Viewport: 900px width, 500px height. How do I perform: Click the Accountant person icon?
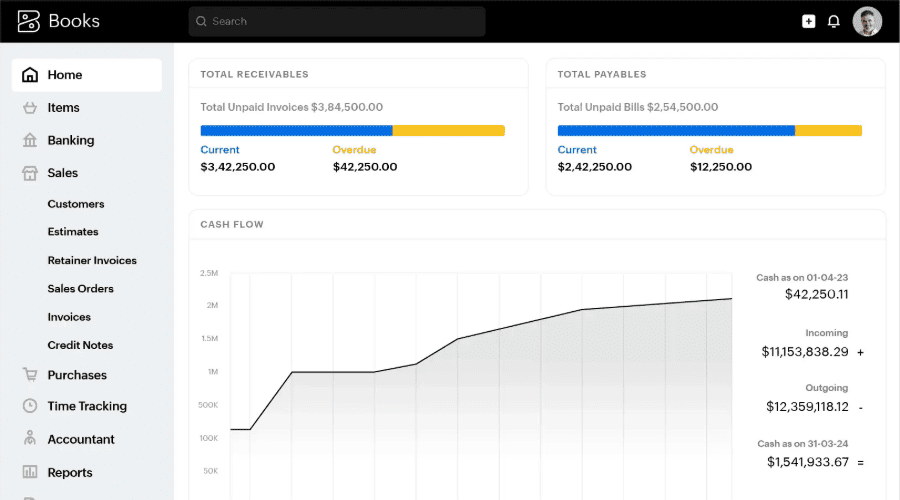click(x=30, y=439)
